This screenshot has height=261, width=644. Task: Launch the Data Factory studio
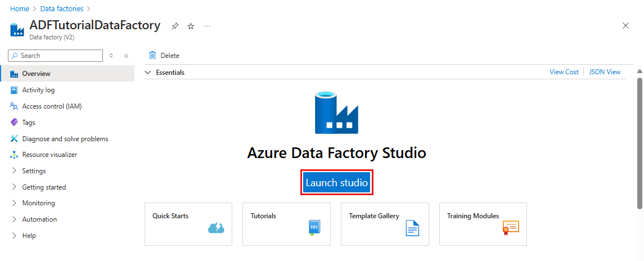coord(336,183)
